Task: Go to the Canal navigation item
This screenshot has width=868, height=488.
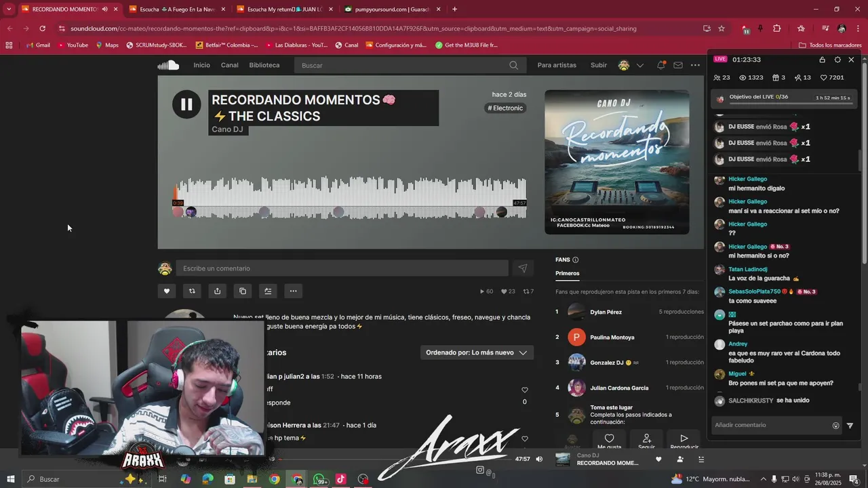Action: (230, 65)
